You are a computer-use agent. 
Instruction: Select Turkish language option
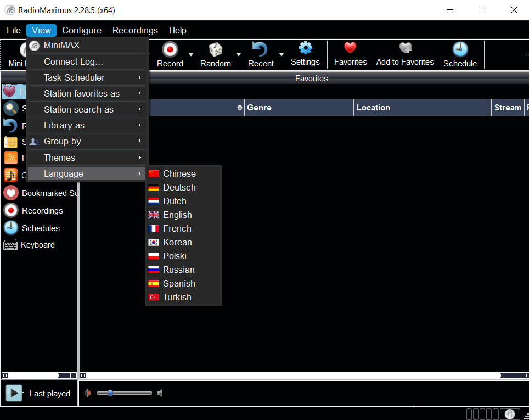[x=184, y=297]
